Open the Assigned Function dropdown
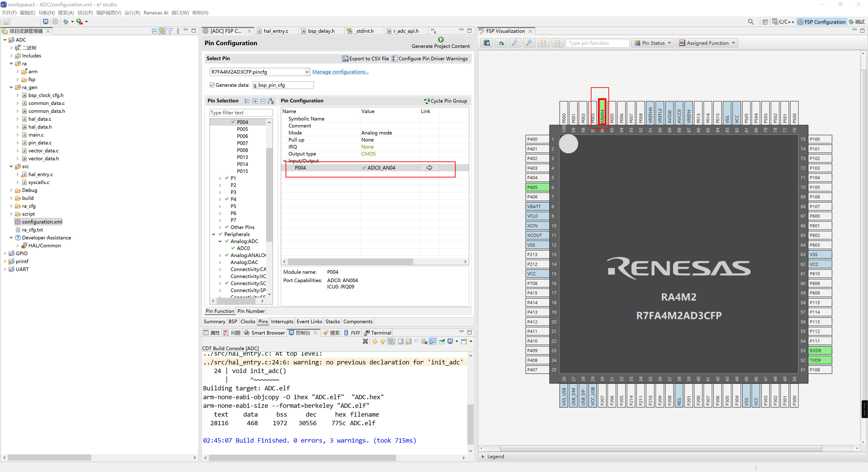The image size is (868, 472). [x=707, y=43]
